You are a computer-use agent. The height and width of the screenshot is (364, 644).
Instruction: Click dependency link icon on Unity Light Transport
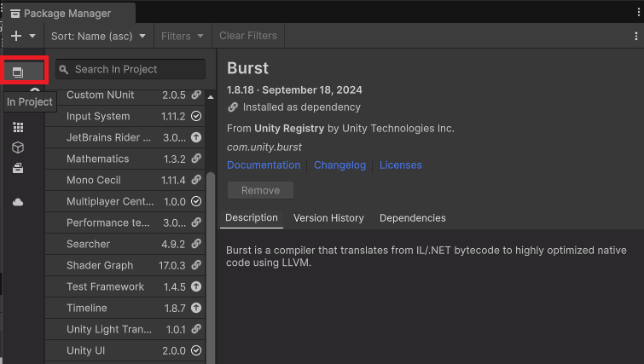point(196,329)
